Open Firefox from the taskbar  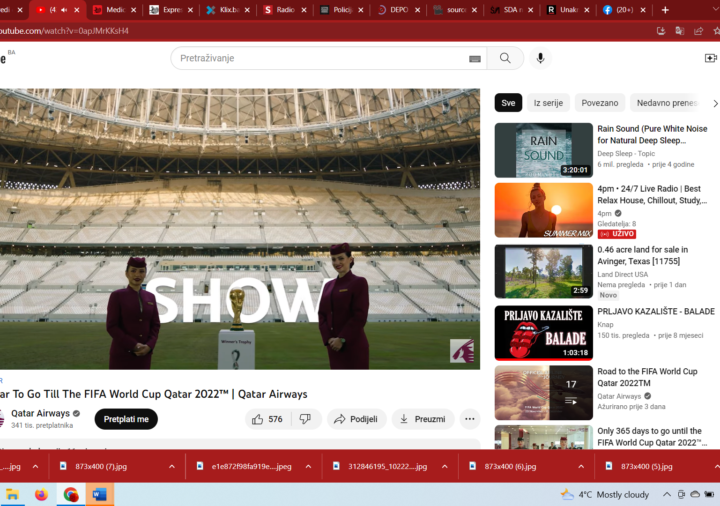(41, 494)
